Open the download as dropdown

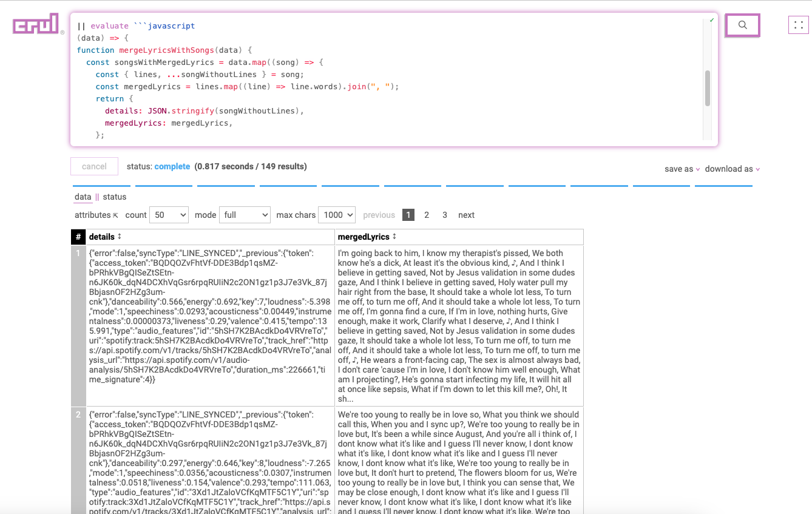[x=732, y=169]
